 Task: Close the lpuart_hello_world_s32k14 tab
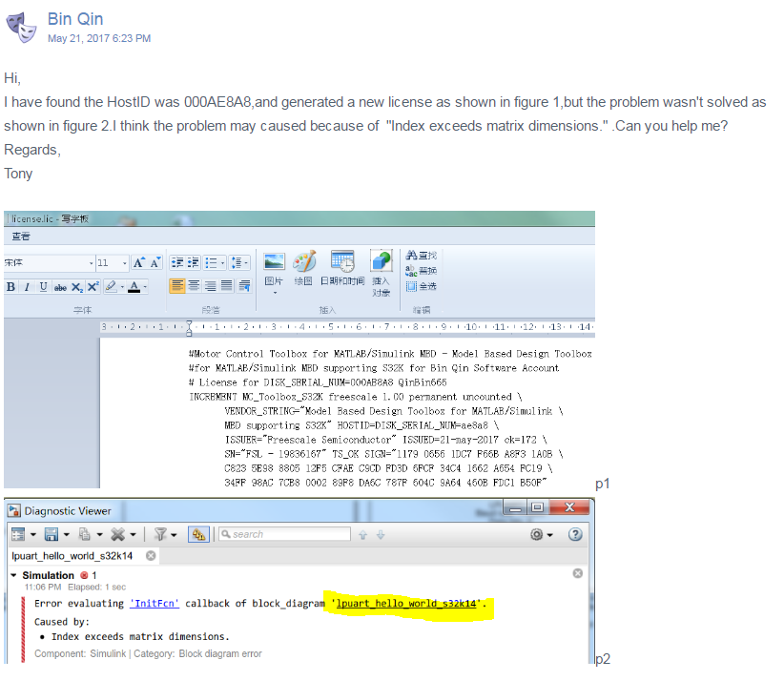point(151,555)
